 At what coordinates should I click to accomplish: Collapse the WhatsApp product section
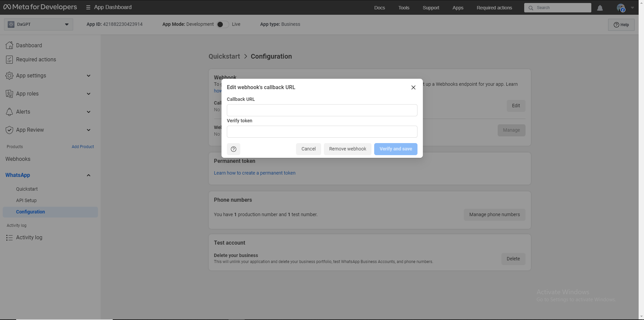(x=89, y=175)
